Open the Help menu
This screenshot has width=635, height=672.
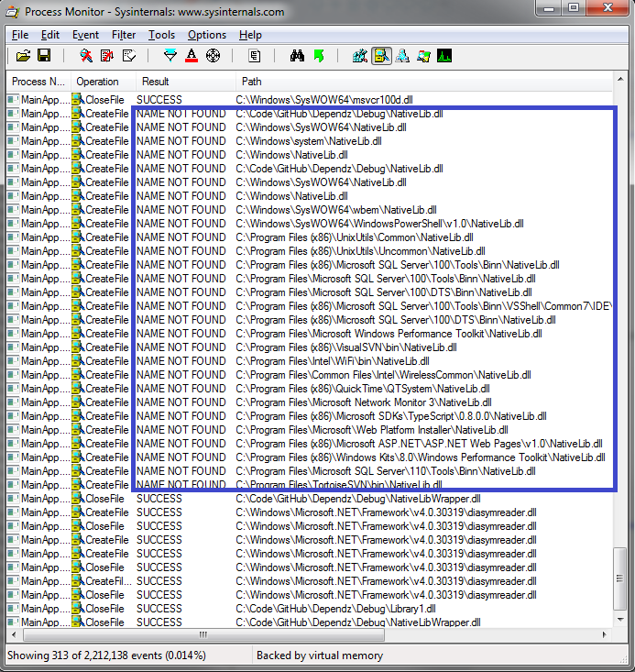(x=250, y=35)
